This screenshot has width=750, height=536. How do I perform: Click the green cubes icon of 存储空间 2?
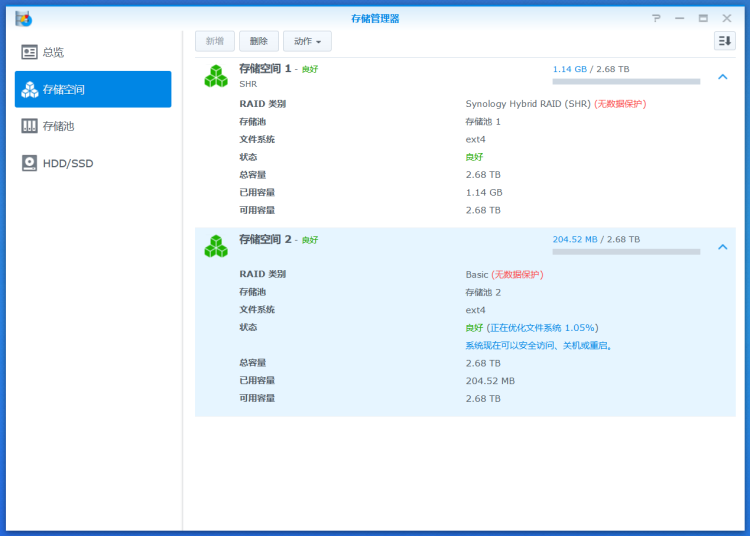[216, 246]
